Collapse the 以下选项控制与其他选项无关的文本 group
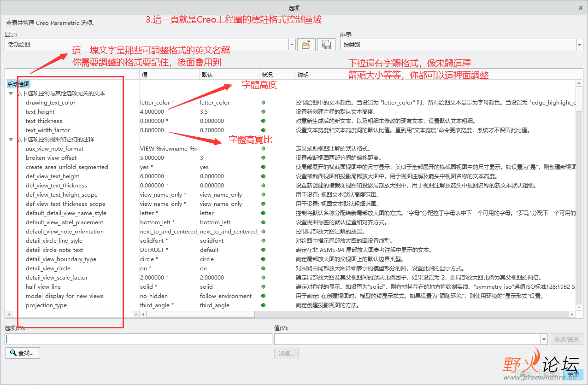The width and height of the screenshot is (588, 385). point(11,93)
